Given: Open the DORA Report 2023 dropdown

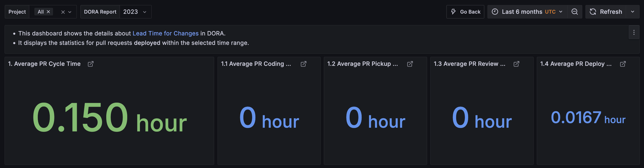Looking at the screenshot, I should point(136,12).
